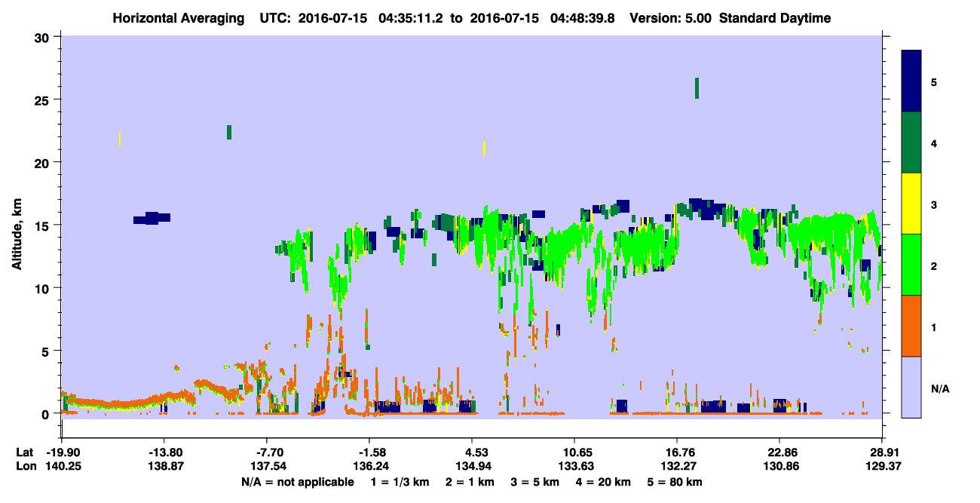Click the dark green level 4 color swatch
This screenshot has height=503, width=980.
pos(911,143)
